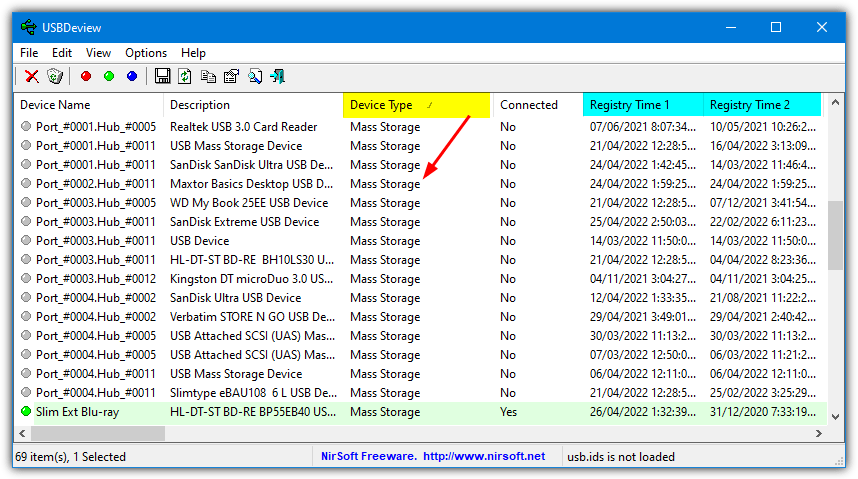The image size is (858, 479).
Task: Open the View menu
Action: pos(98,53)
